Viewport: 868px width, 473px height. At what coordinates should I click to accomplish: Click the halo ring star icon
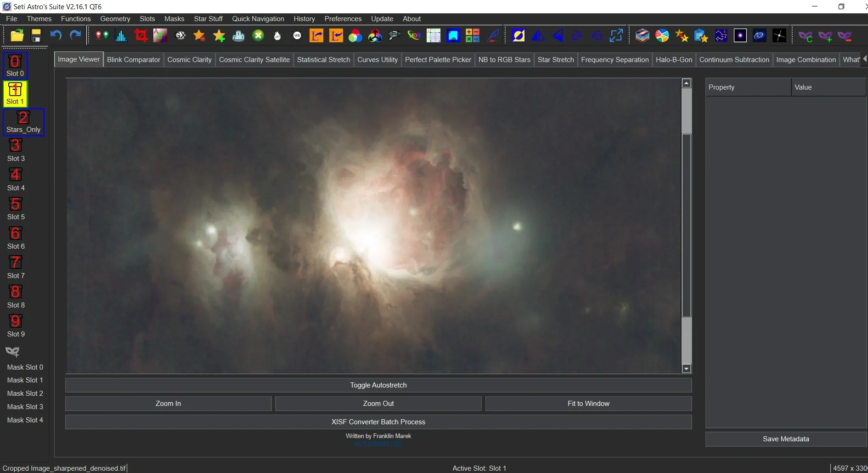740,35
